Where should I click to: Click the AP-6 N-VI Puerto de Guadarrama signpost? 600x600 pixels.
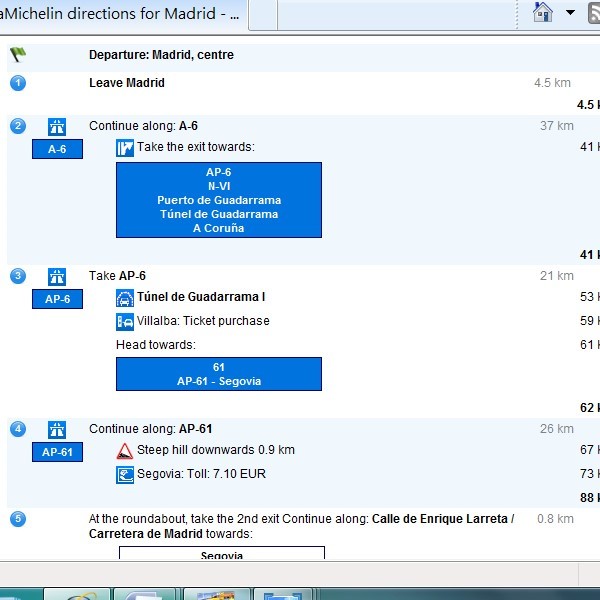click(219, 200)
